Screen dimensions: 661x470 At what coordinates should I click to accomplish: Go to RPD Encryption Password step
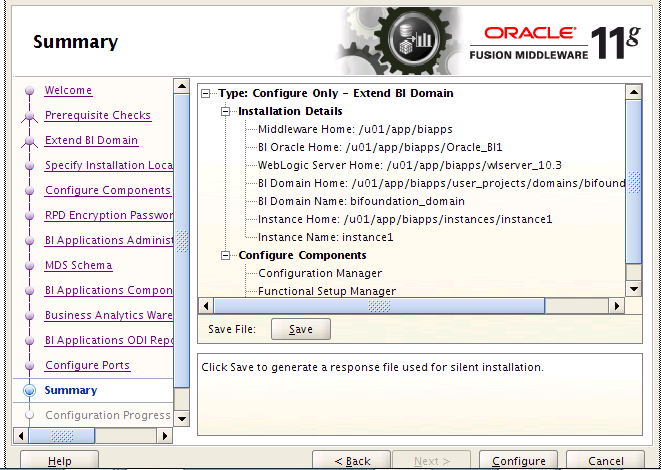click(x=109, y=215)
